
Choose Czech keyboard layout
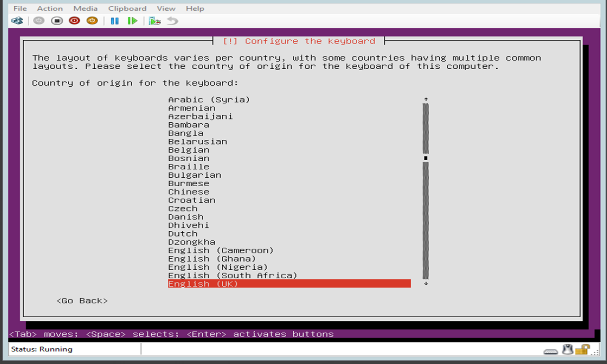(290, 209)
